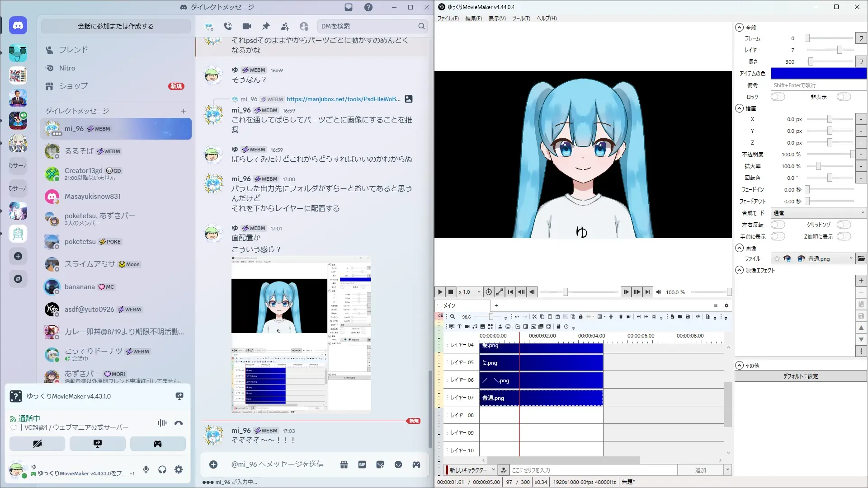Open the manjubox.net link in chat
The height and width of the screenshot is (488, 868).
343,99
